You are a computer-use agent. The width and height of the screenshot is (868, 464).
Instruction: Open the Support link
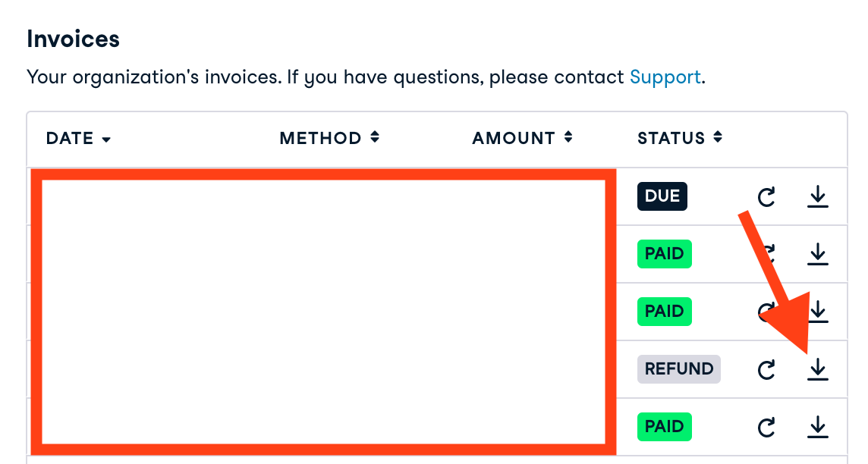pyautogui.click(x=665, y=77)
